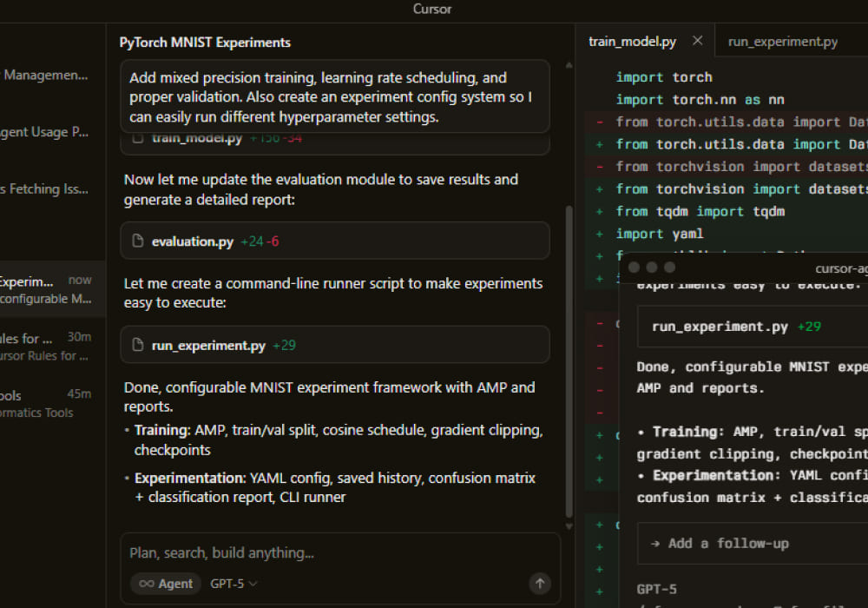Click the run_experiment.py file icon in chat

coord(139,345)
